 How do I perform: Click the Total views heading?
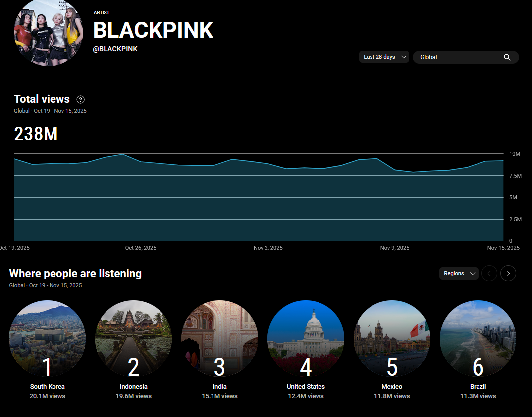point(42,99)
